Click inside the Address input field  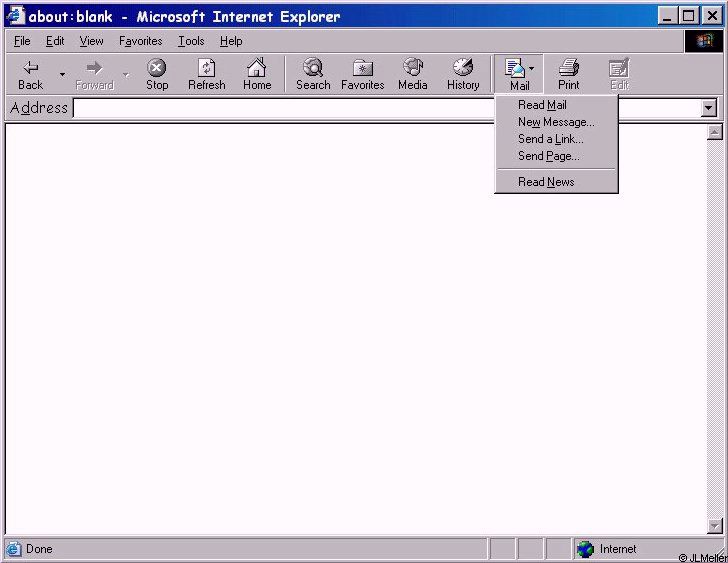click(387, 108)
